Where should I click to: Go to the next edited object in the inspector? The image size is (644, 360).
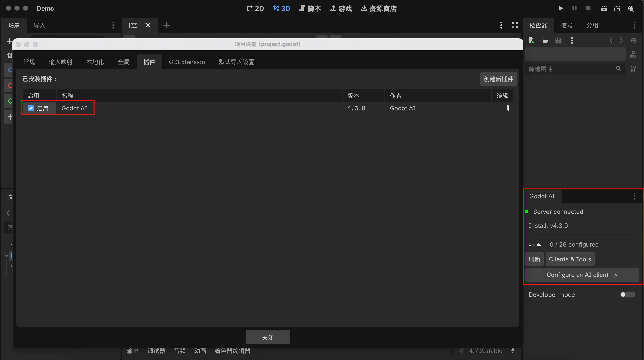tap(621, 40)
